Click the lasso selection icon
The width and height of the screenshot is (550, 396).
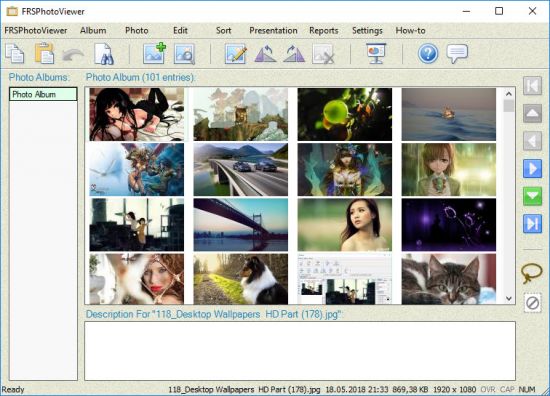532,273
